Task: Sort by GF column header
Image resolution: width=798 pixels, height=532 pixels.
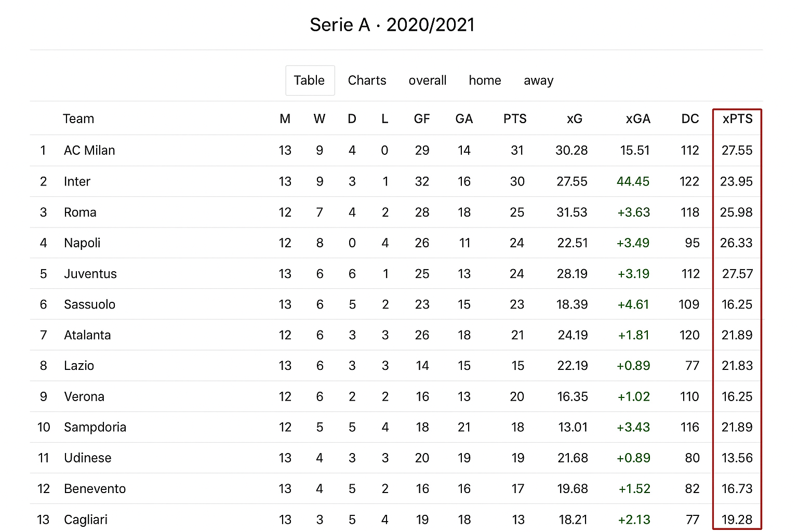Action: (x=421, y=119)
